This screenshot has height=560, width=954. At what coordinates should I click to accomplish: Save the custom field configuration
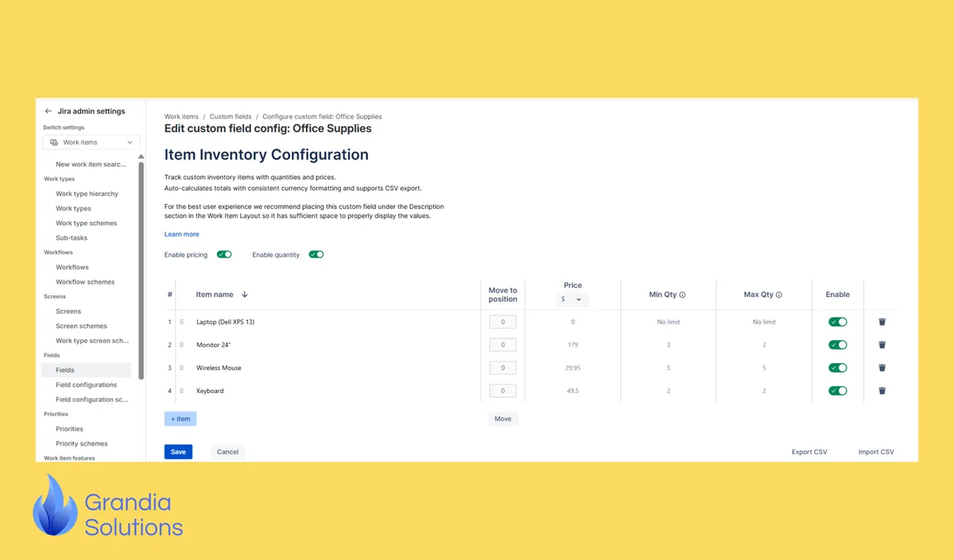(178, 452)
